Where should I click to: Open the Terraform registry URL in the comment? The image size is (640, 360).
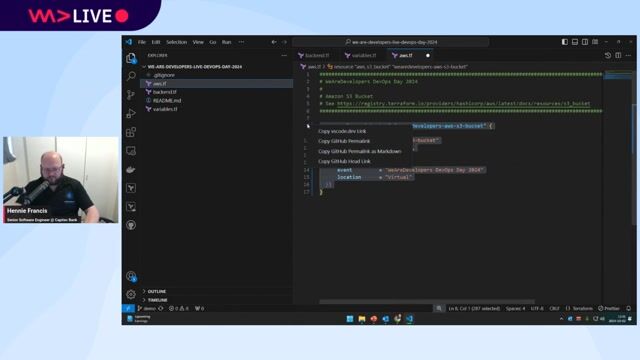click(463, 104)
